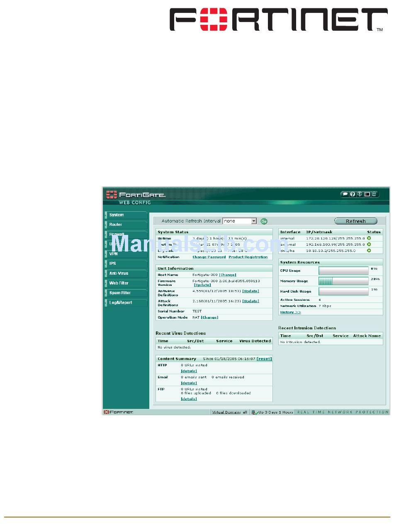Screen dimensions: 394x532
Task: Click the "No virus detected." text
Action: click(x=174, y=347)
